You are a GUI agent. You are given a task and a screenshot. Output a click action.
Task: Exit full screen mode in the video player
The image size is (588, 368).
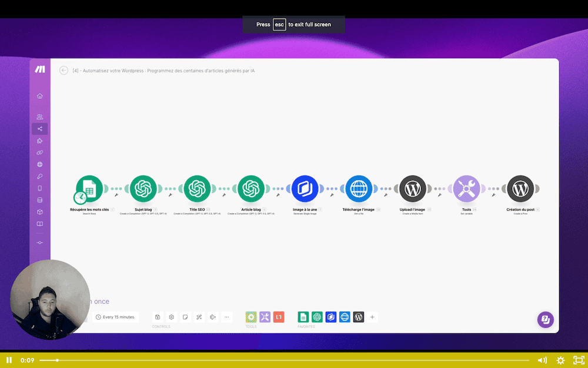point(579,360)
